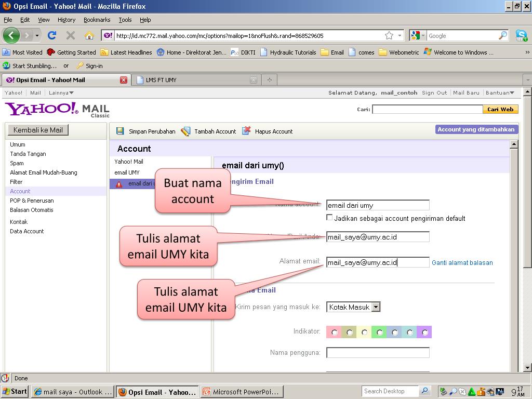Open the Tools menu
The height and width of the screenshot is (399, 532).
tap(125, 20)
